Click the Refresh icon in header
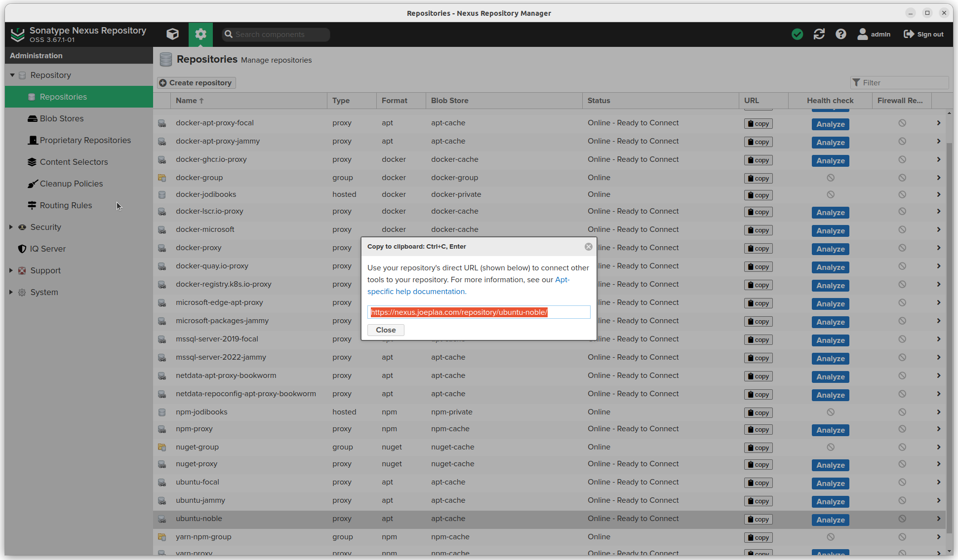This screenshot has height=560, width=958. 819,34
